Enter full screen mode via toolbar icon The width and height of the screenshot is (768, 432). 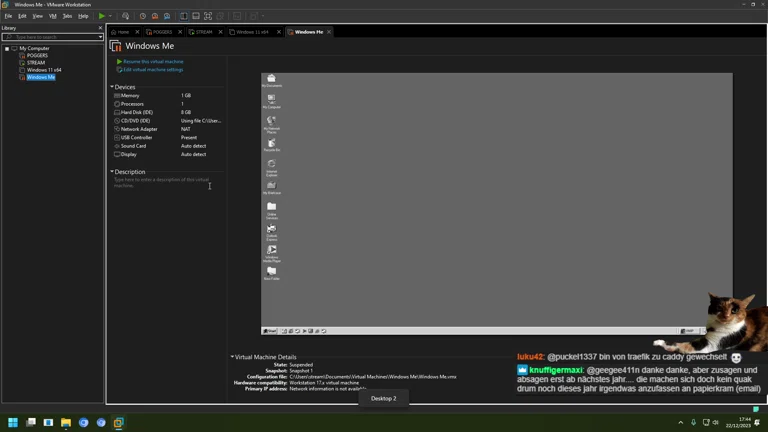point(208,16)
